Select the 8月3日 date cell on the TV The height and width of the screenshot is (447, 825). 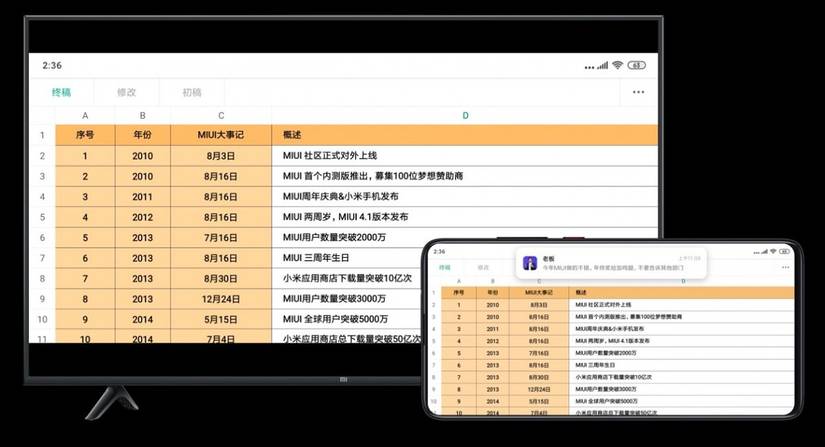tap(221, 156)
